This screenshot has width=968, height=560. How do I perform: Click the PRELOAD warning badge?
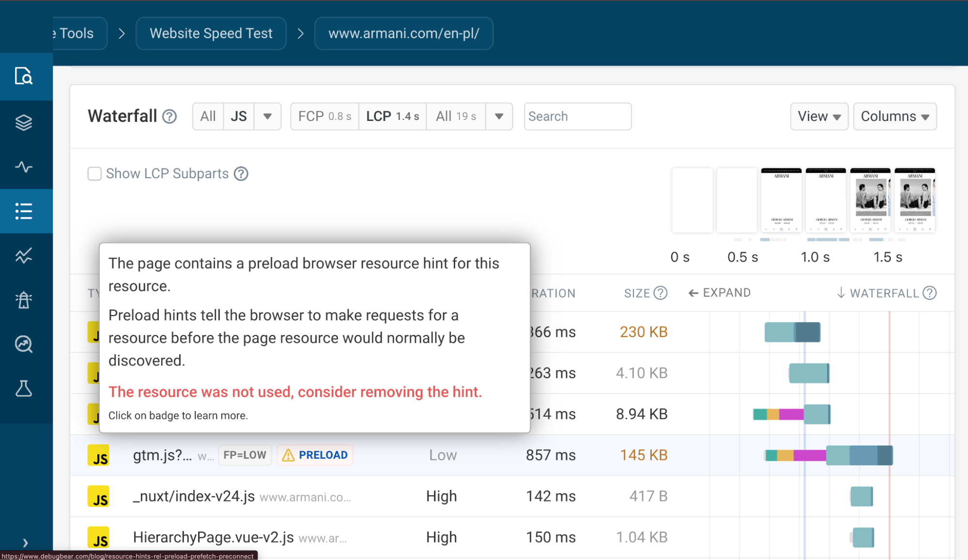pyautogui.click(x=315, y=455)
